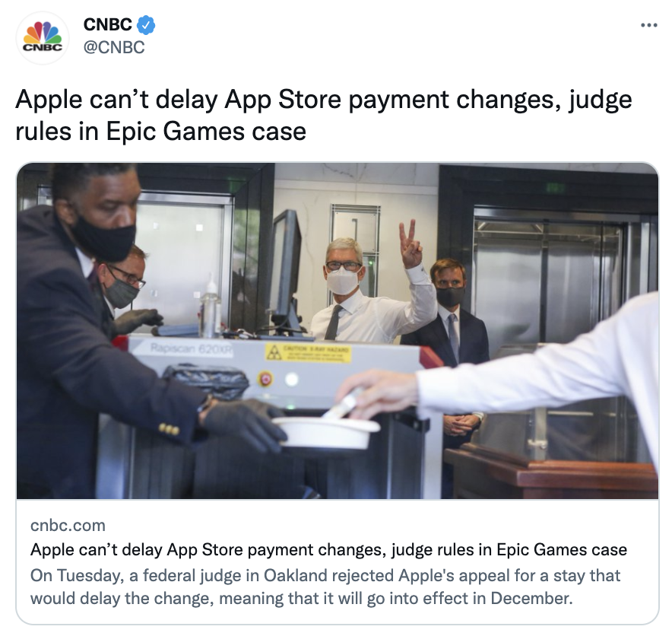Select the tweet headline text about Apple
The image size is (672, 636).
(324, 116)
